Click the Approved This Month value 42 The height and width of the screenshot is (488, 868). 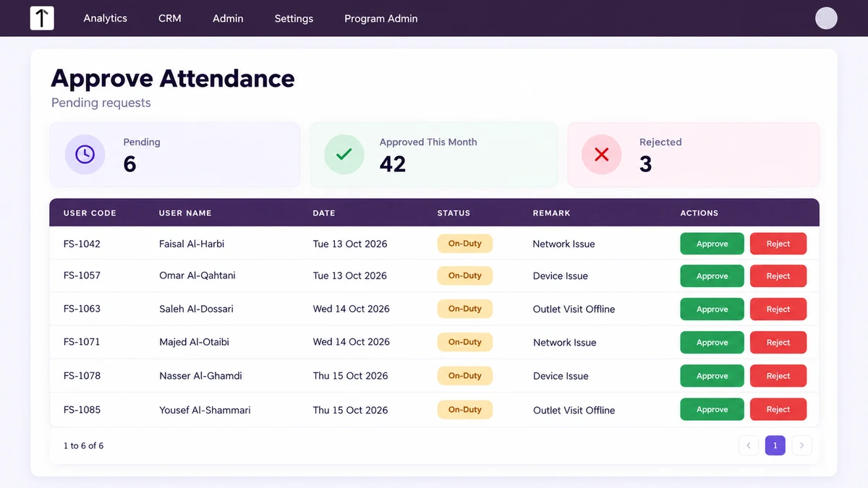(x=393, y=164)
